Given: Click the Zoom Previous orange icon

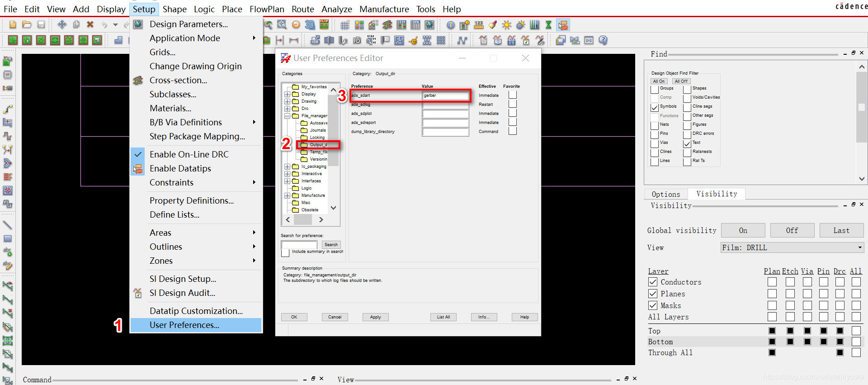Looking at the screenshot, I should 296,25.
